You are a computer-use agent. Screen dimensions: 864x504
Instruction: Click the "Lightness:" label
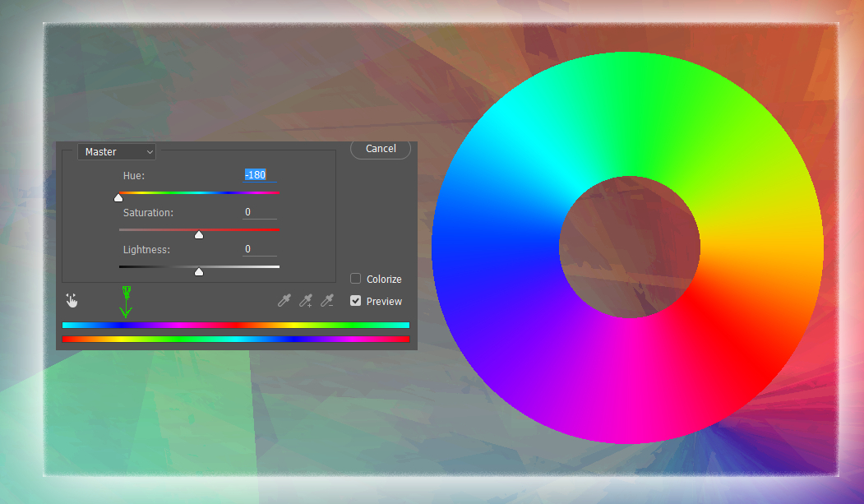pos(146,249)
